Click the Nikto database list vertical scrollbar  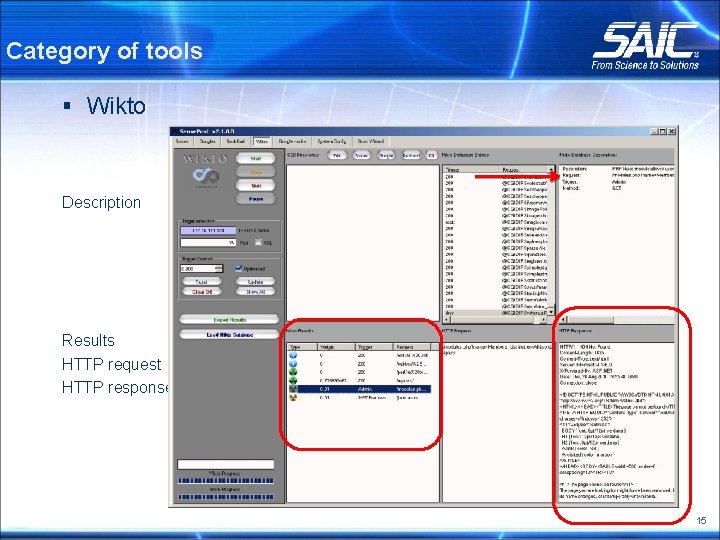[x=551, y=241]
